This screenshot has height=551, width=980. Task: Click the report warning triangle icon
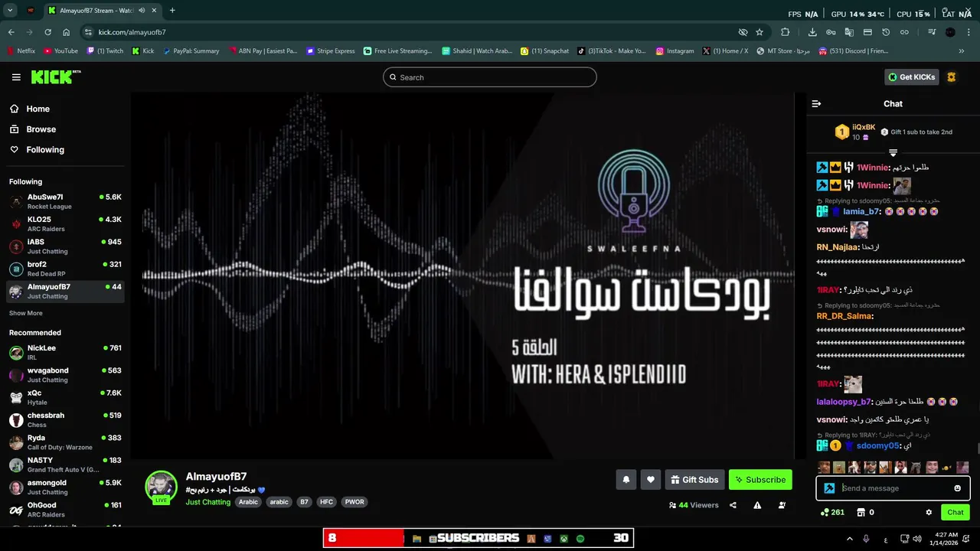[x=757, y=505]
